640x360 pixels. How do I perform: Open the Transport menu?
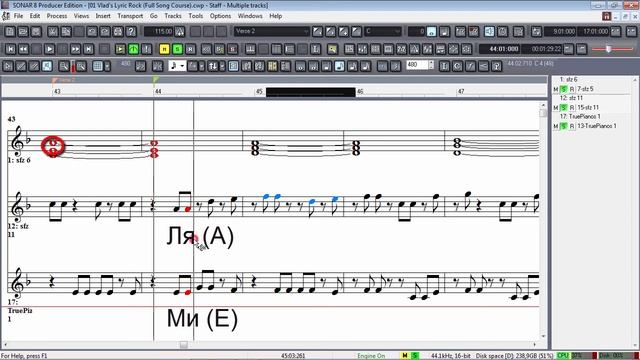(x=130, y=16)
